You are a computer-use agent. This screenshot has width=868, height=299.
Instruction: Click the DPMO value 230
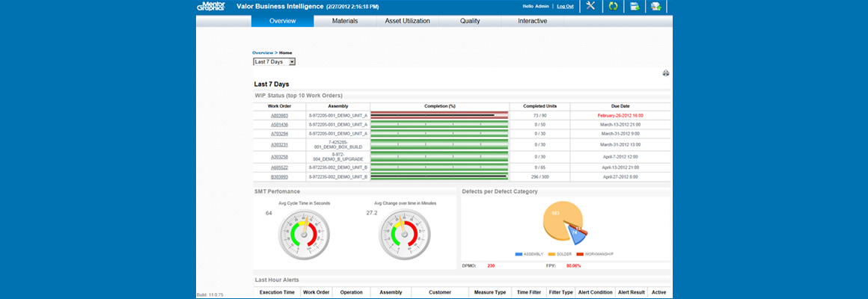point(490,266)
